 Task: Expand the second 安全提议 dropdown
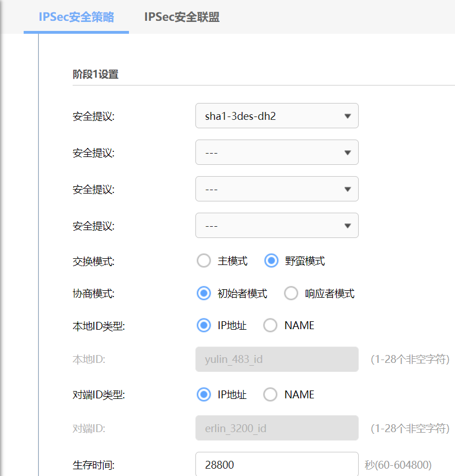(276, 152)
